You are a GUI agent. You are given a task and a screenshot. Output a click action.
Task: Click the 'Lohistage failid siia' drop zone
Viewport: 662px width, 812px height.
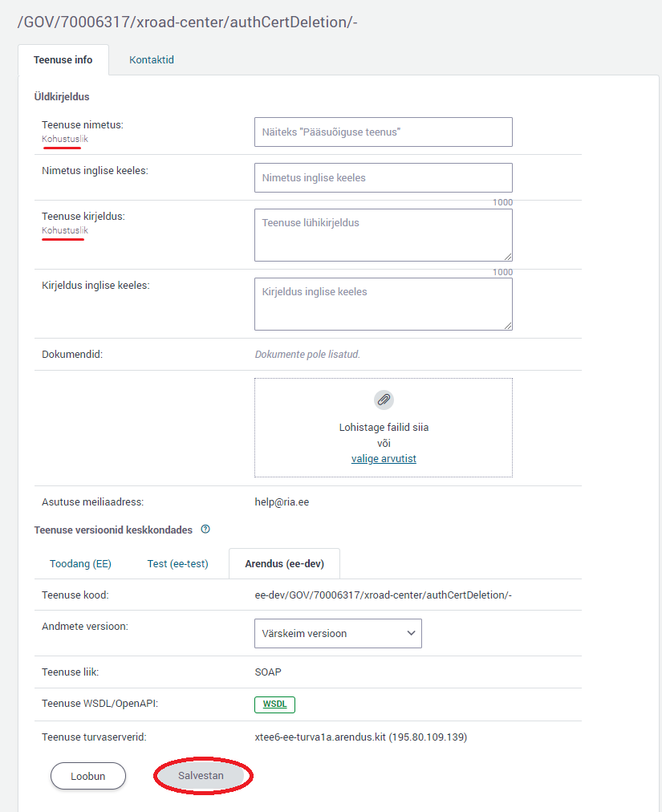[384, 428]
